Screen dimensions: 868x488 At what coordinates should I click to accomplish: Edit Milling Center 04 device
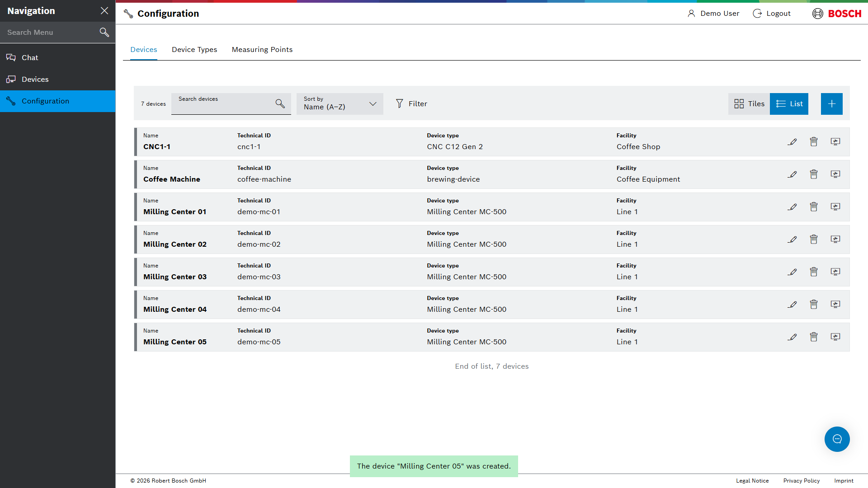coord(792,305)
